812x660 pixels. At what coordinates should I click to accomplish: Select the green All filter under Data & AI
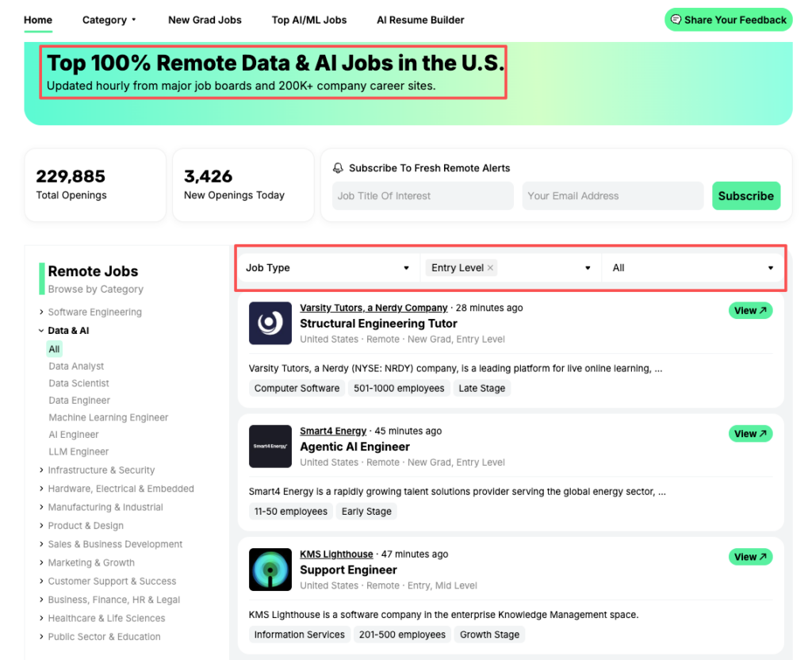54,348
